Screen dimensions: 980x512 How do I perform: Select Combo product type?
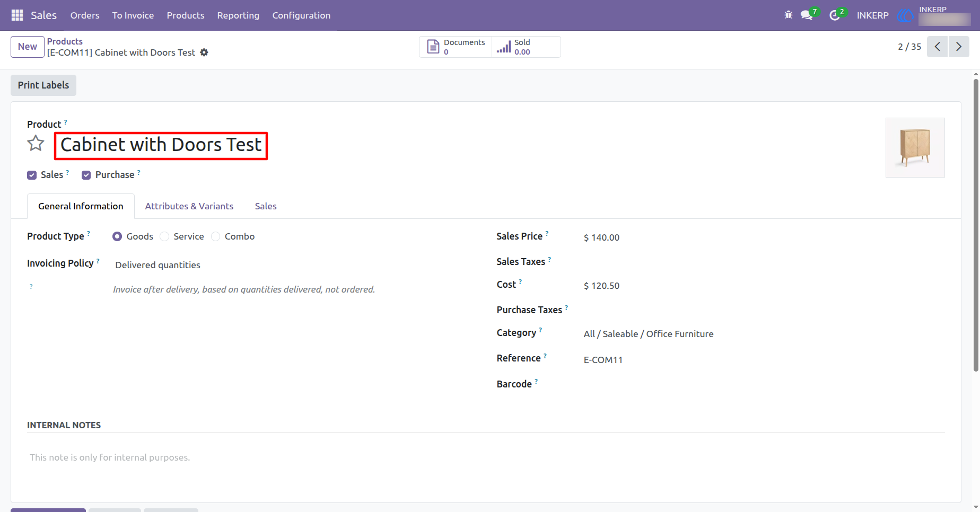[x=215, y=236]
